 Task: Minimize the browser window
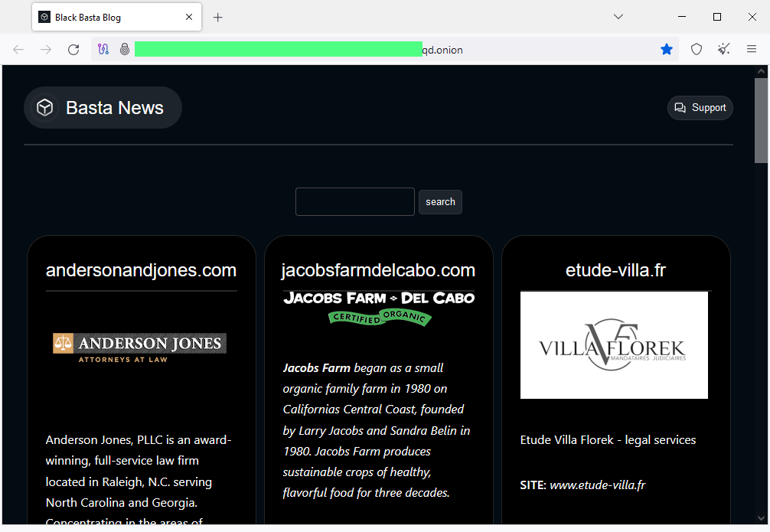[682, 17]
